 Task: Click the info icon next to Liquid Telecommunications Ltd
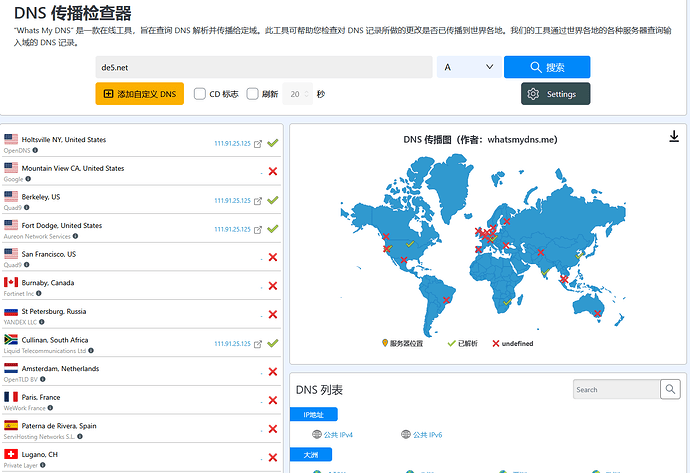click(x=91, y=351)
